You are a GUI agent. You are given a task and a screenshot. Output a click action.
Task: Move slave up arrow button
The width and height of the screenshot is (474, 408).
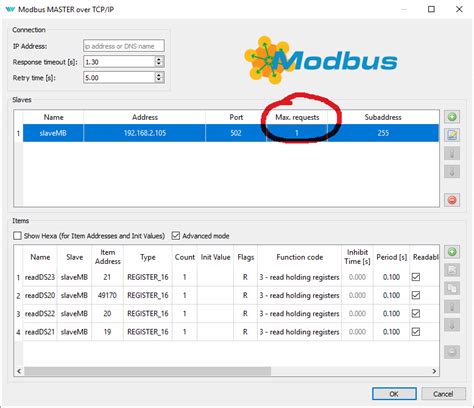click(452, 154)
